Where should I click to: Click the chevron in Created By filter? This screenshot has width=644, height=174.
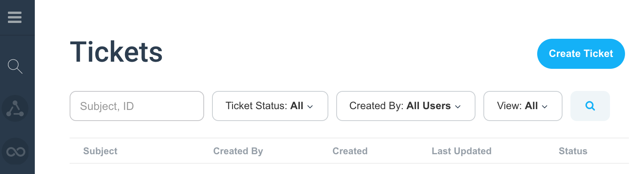point(458,107)
